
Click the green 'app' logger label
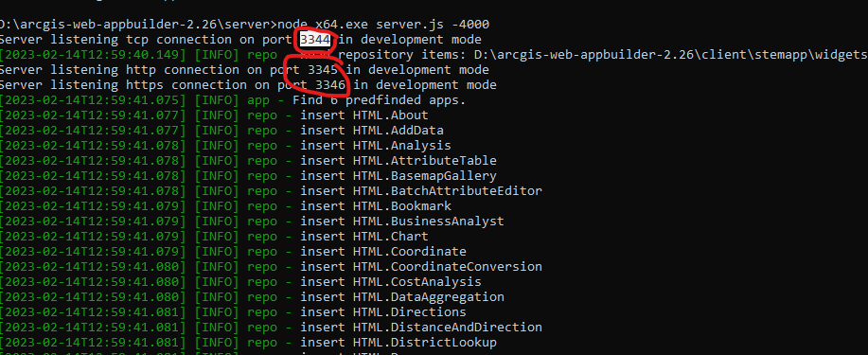coord(258,100)
